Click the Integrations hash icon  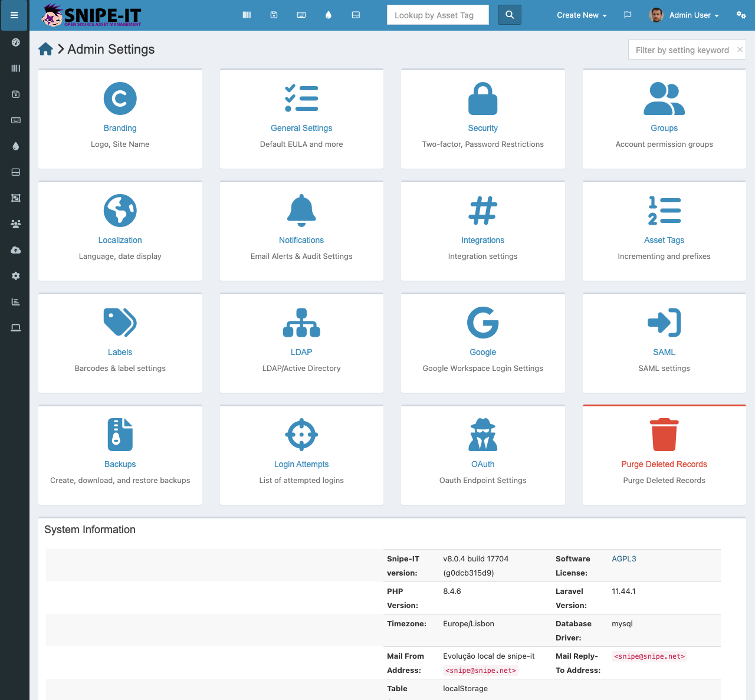pyautogui.click(x=483, y=211)
